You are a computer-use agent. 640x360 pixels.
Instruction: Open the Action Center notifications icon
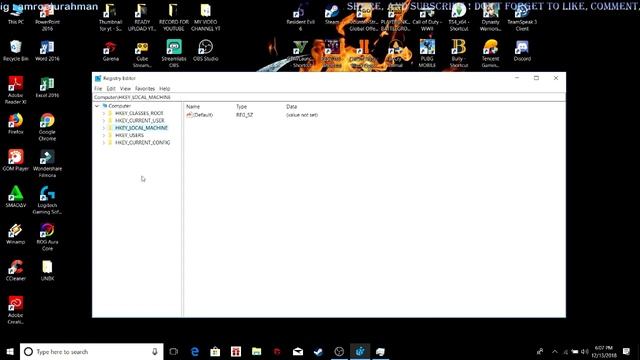pyautogui.click(x=627, y=351)
